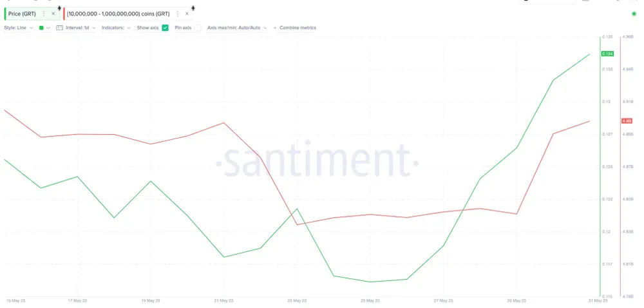Uncheck the Show axis checkbox
Viewport: 644px width, 308px height.
(165, 28)
